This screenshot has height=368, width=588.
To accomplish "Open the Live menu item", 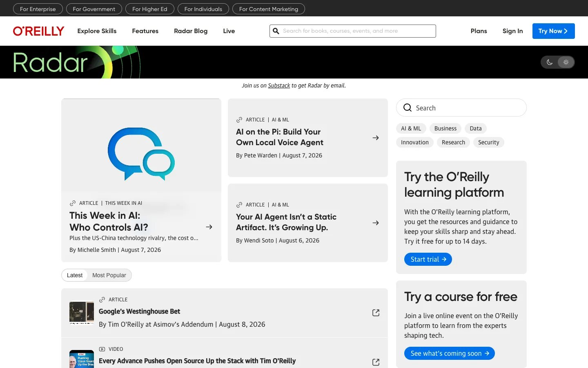I will [x=229, y=31].
